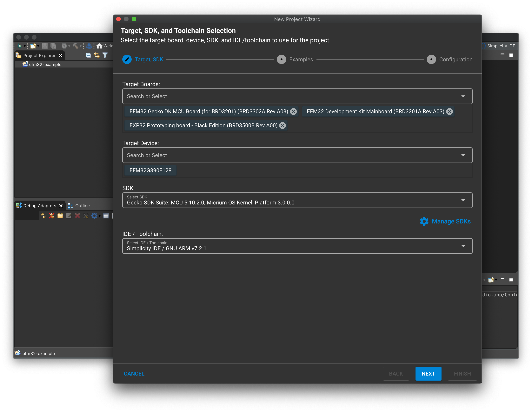
Task: Expand the Target Boards dropdown arrow
Action: 463,96
